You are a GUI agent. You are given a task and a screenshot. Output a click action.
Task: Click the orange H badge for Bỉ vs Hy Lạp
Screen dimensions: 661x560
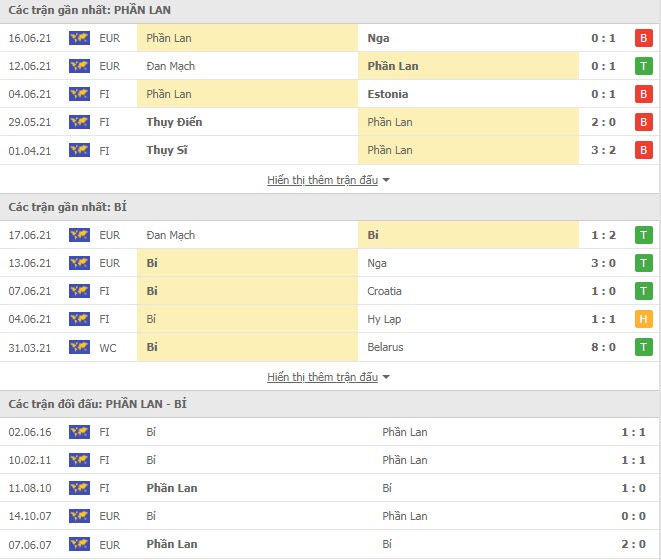(x=643, y=319)
